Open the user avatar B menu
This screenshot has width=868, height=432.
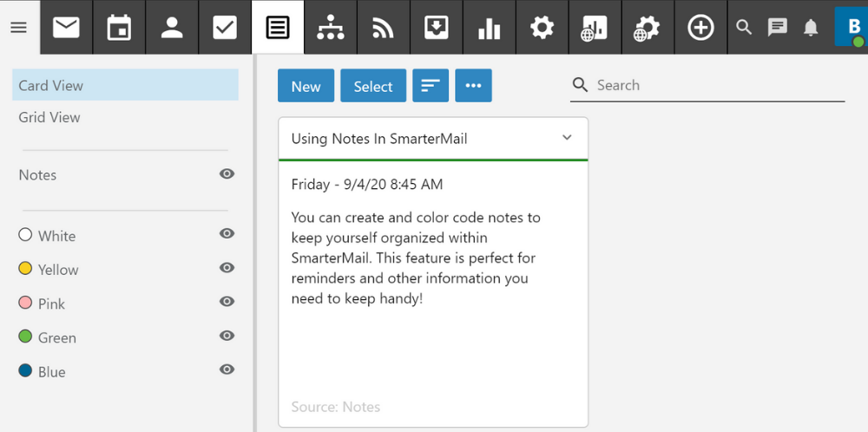[x=852, y=27]
